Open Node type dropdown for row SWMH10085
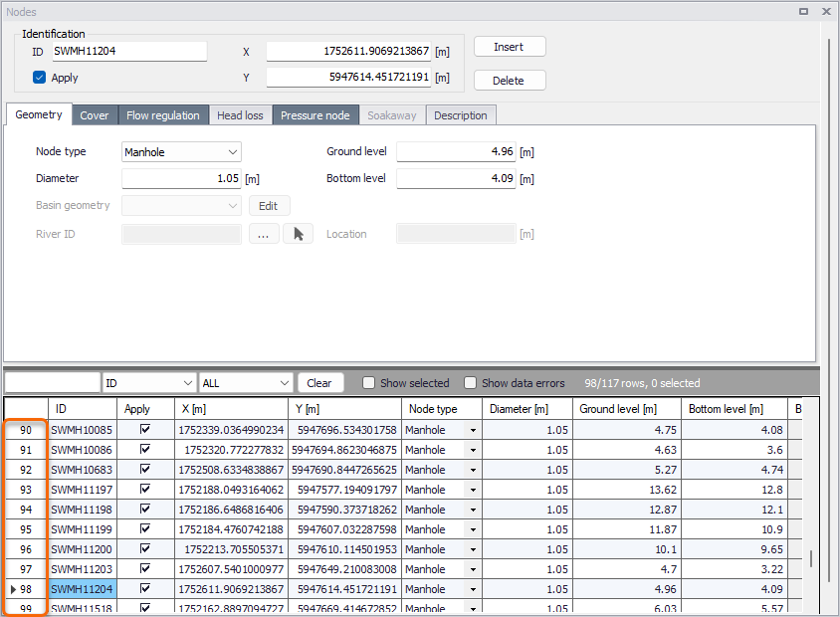The width and height of the screenshot is (840, 617). coord(473,430)
